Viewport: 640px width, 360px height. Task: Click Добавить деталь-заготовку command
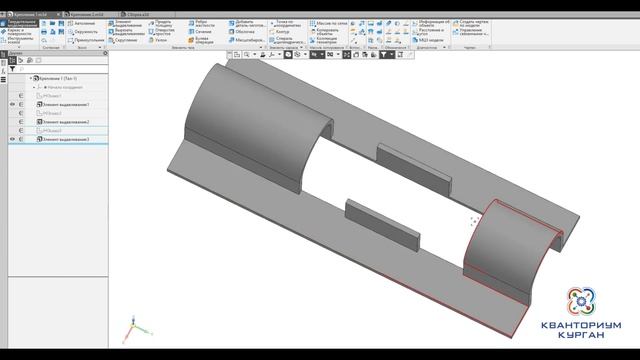[x=247, y=23]
